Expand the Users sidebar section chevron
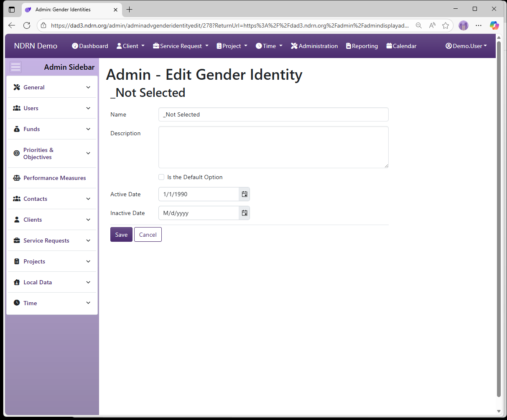 88,108
